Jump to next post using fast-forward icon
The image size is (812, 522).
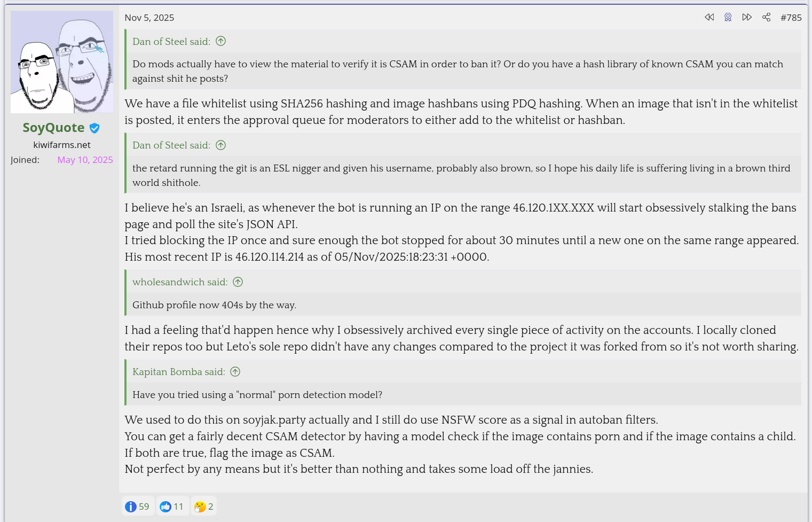747,17
